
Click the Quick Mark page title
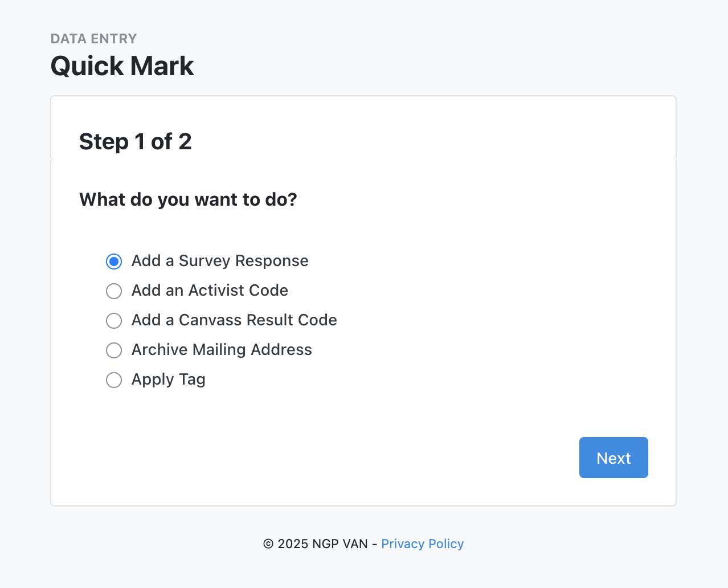[122, 66]
